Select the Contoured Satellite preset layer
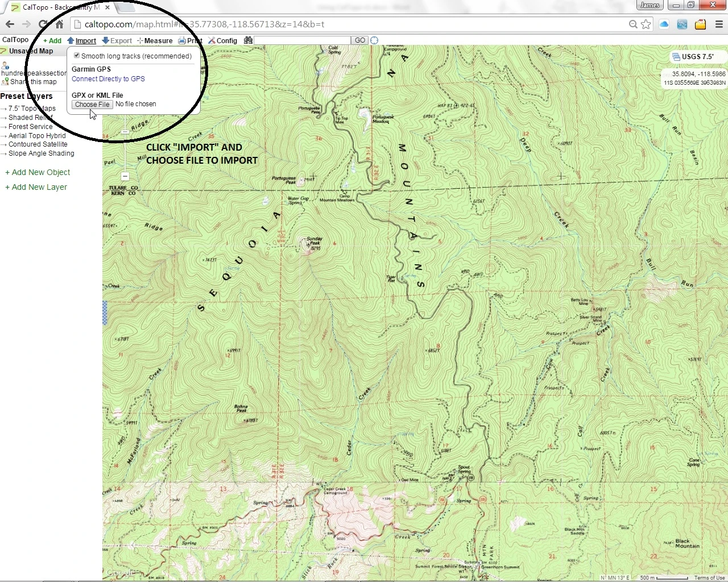This screenshot has width=728, height=582. (38, 144)
